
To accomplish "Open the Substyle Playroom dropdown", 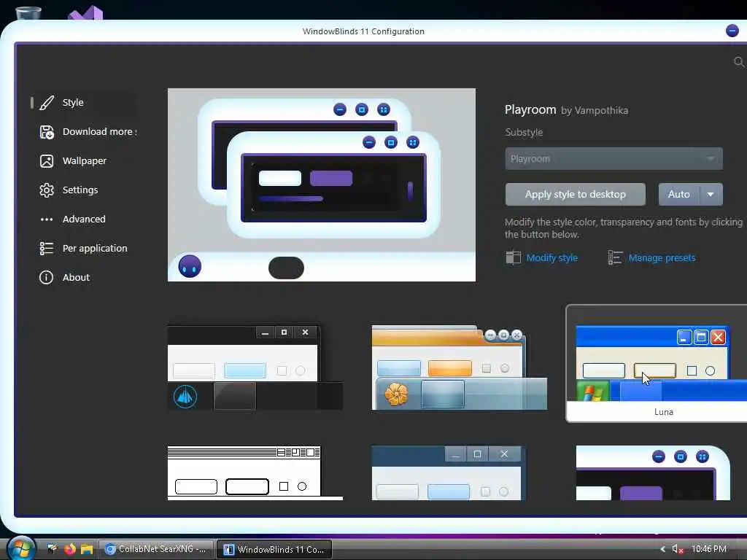I will (614, 158).
